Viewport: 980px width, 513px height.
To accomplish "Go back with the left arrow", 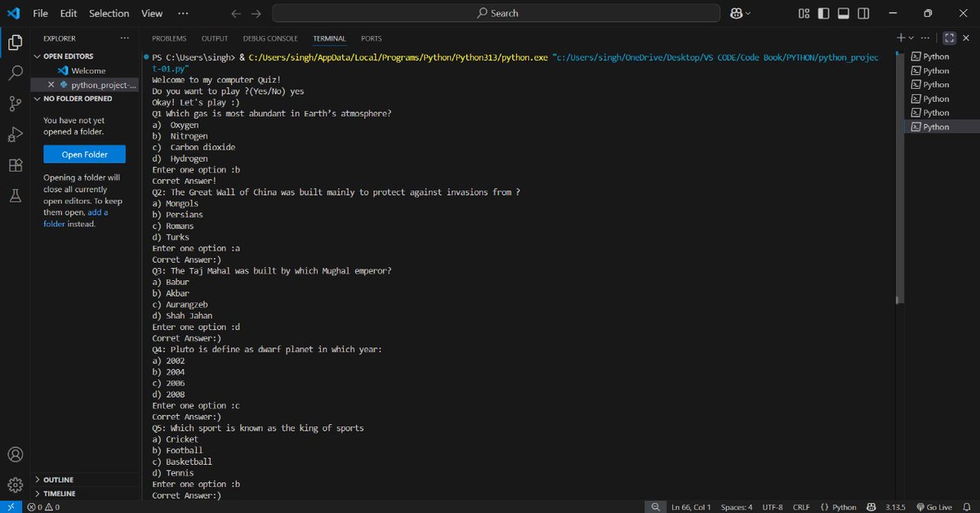I will (236, 13).
